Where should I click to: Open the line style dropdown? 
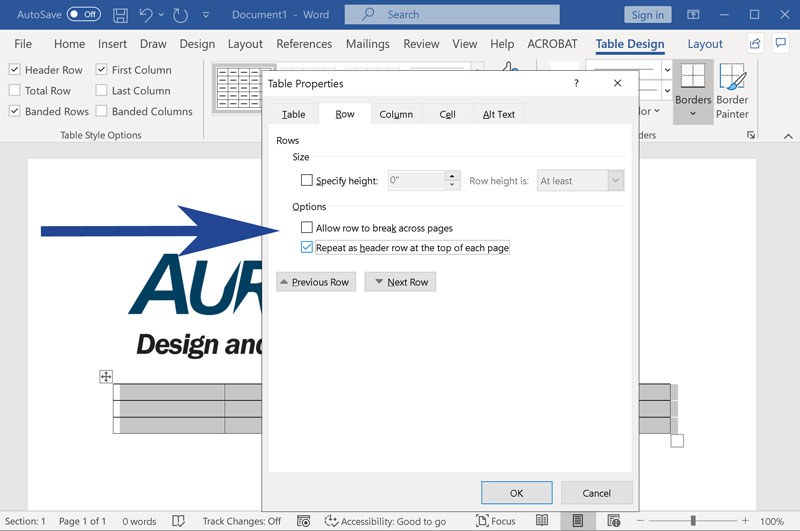coord(667,70)
